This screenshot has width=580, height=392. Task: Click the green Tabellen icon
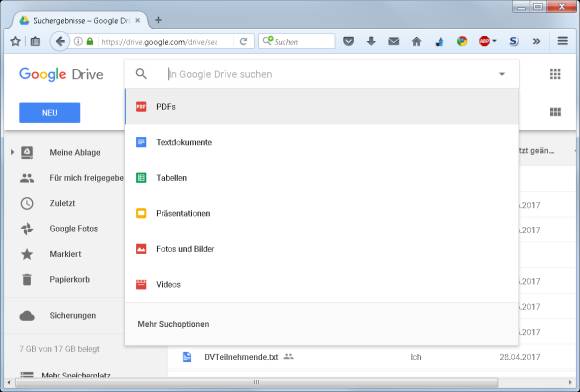141,178
